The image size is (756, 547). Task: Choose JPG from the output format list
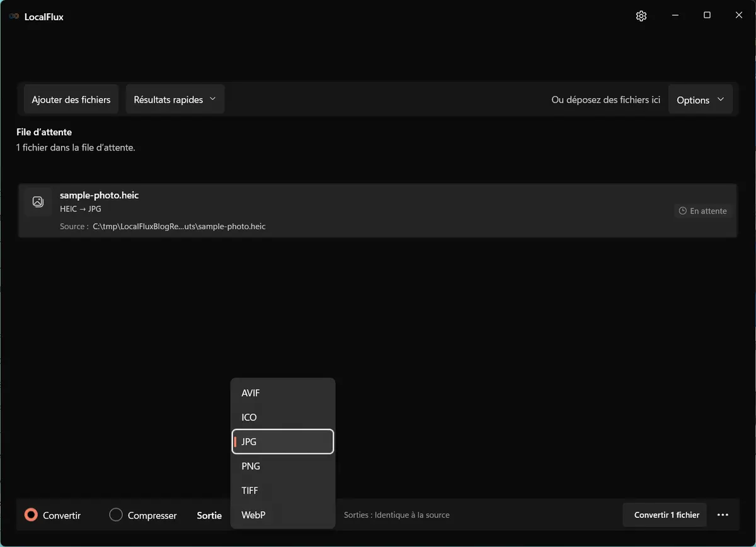tap(283, 441)
